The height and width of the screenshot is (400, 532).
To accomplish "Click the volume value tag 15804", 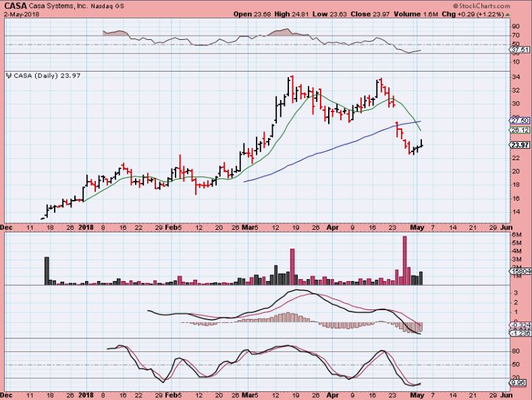I will pyautogui.click(x=521, y=271).
